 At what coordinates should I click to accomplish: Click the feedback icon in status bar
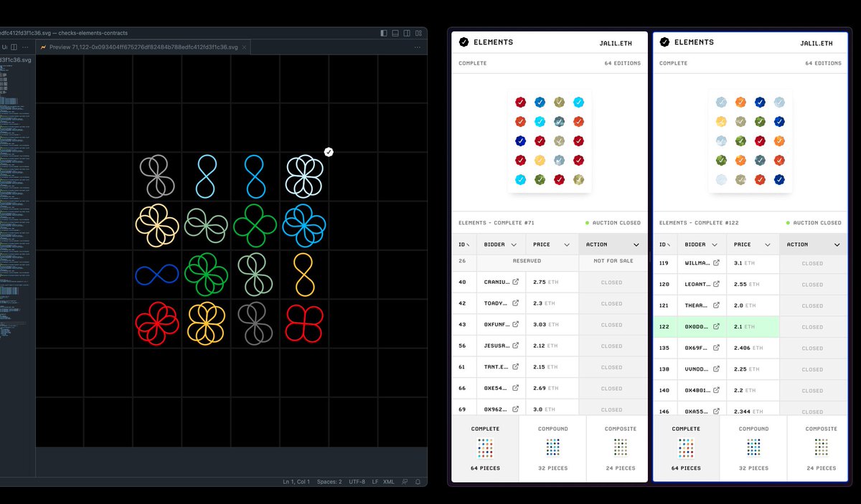405,482
